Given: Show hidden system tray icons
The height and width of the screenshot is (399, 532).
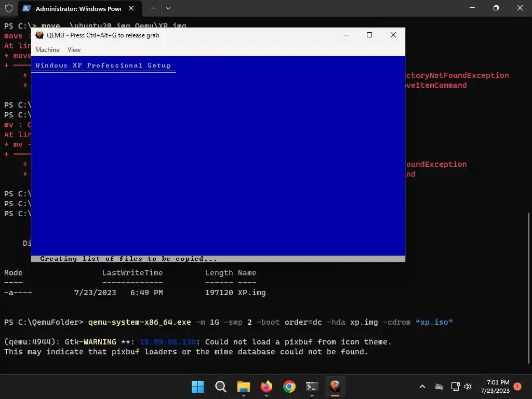Looking at the screenshot, I should click(x=422, y=387).
